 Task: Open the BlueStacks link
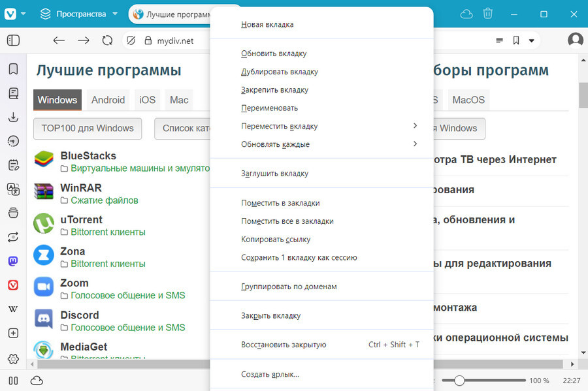point(88,156)
